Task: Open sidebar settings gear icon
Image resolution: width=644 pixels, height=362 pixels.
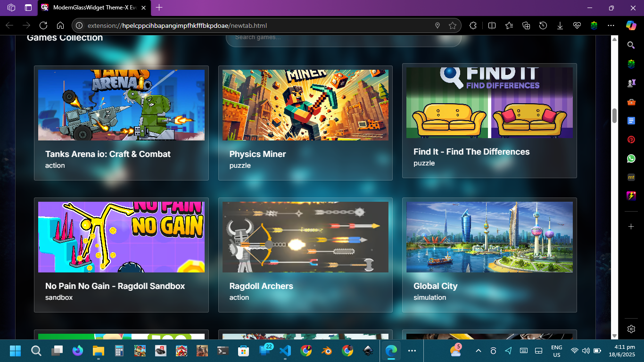Action: [x=631, y=329]
